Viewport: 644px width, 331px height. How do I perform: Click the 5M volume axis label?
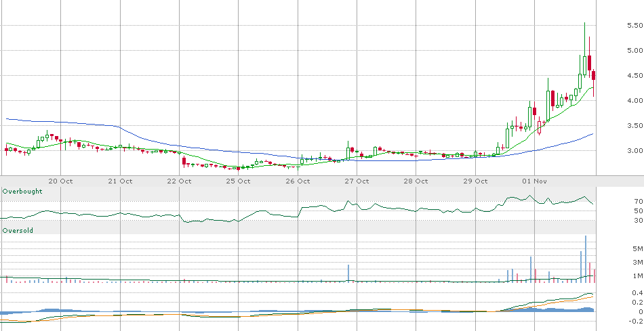[x=637, y=248]
